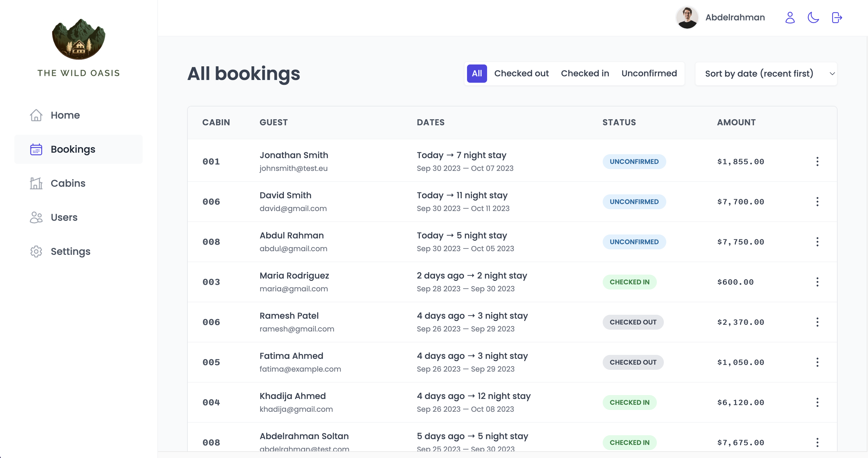This screenshot has width=868, height=458.
Task: Open actions menu for Ramesh Patel
Action: click(x=817, y=322)
